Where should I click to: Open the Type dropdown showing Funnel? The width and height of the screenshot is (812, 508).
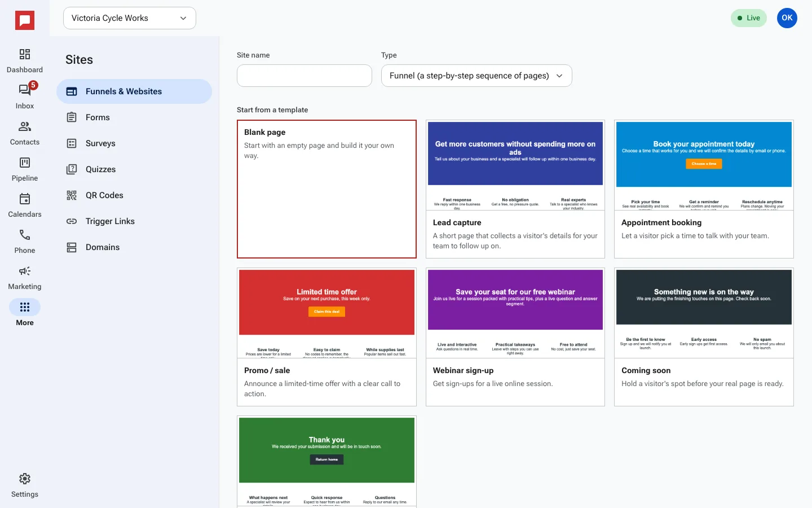pyautogui.click(x=476, y=76)
